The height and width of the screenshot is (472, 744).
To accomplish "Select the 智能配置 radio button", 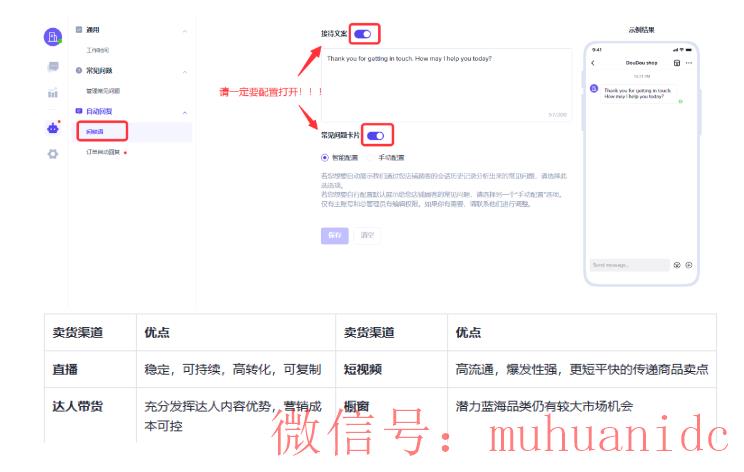I will tap(325, 157).
